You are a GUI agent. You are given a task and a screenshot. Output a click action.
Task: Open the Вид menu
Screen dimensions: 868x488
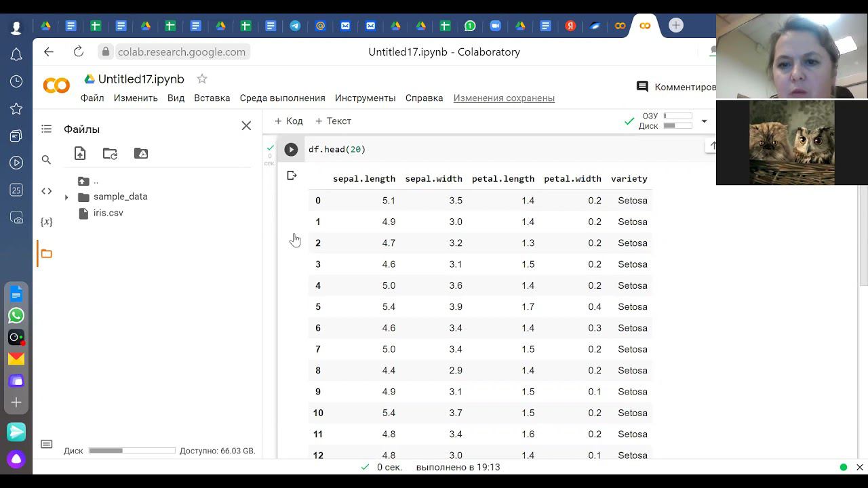pos(176,98)
